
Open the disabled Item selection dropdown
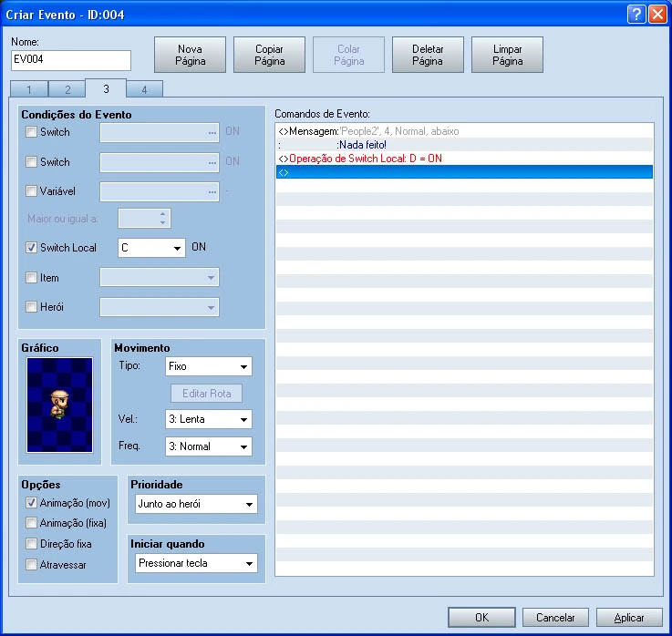tap(160, 278)
